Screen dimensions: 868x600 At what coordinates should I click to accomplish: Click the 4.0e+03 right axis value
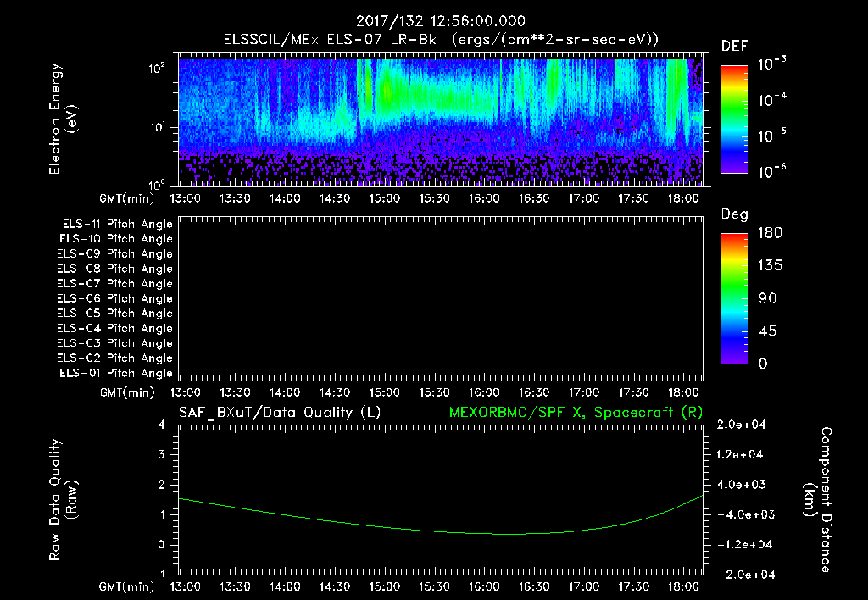click(x=741, y=484)
